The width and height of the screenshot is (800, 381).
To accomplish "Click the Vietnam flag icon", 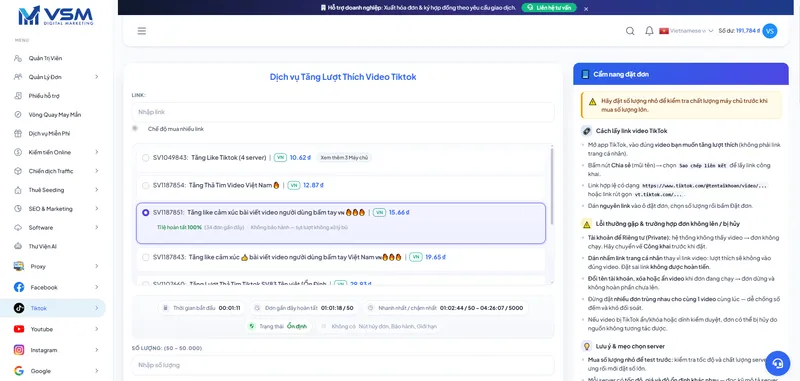I will pos(664,31).
